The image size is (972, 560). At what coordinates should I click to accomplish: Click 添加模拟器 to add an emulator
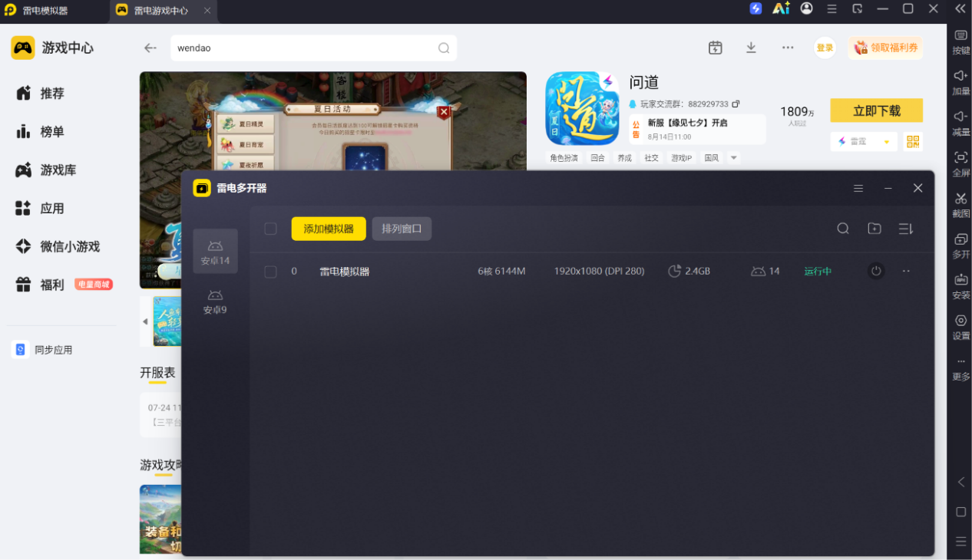click(329, 229)
